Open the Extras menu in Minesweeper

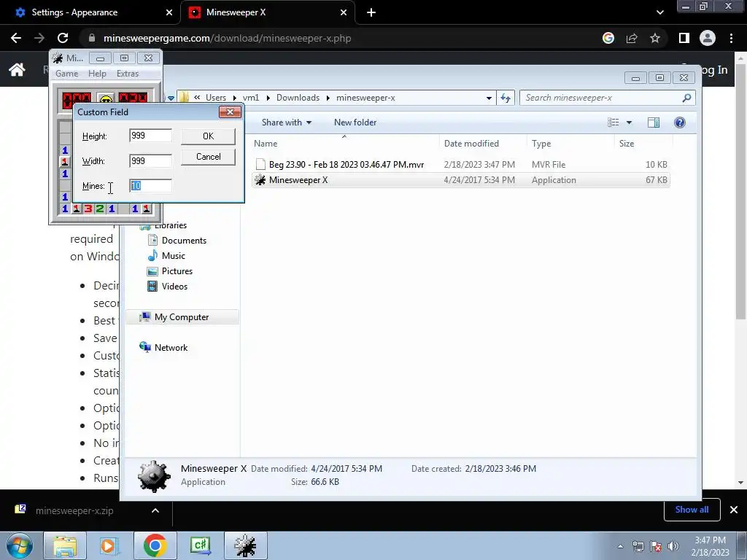128,74
